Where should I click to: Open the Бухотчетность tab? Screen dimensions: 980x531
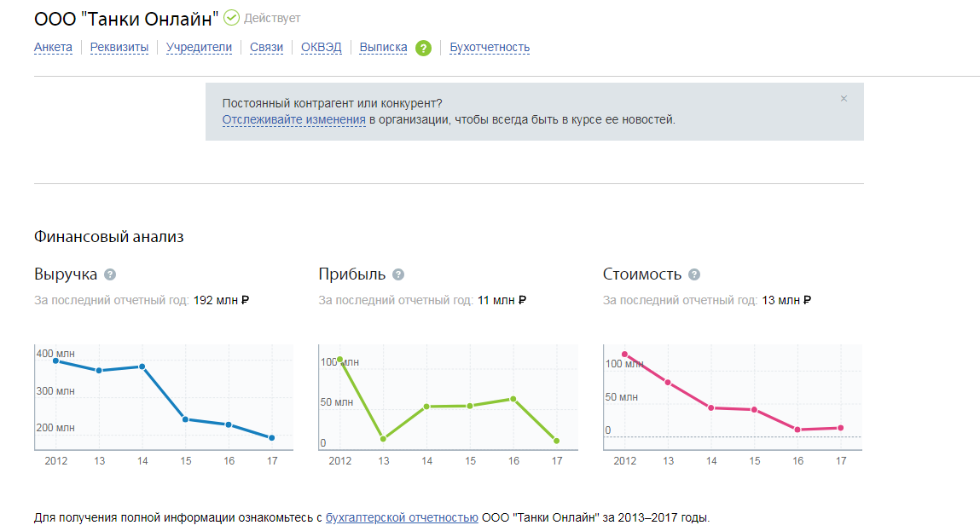coord(490,48)
